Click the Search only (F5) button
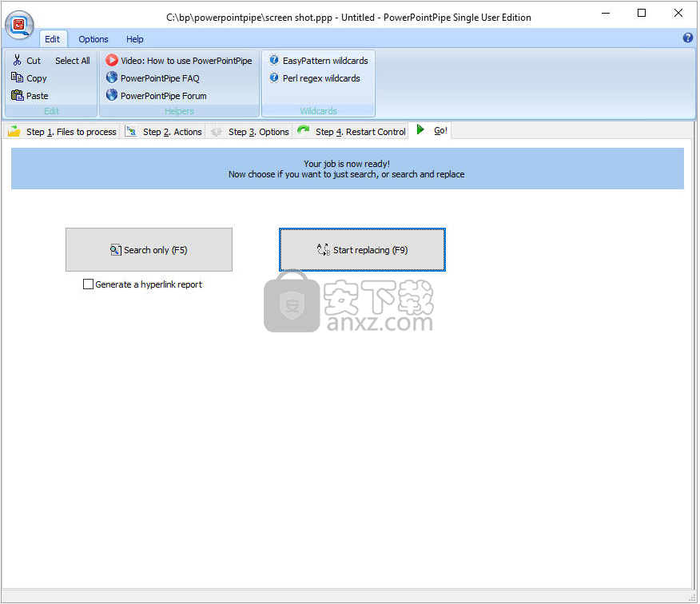Screen dimensions: 700x604 pyautogui.click(x=149, y=250)
